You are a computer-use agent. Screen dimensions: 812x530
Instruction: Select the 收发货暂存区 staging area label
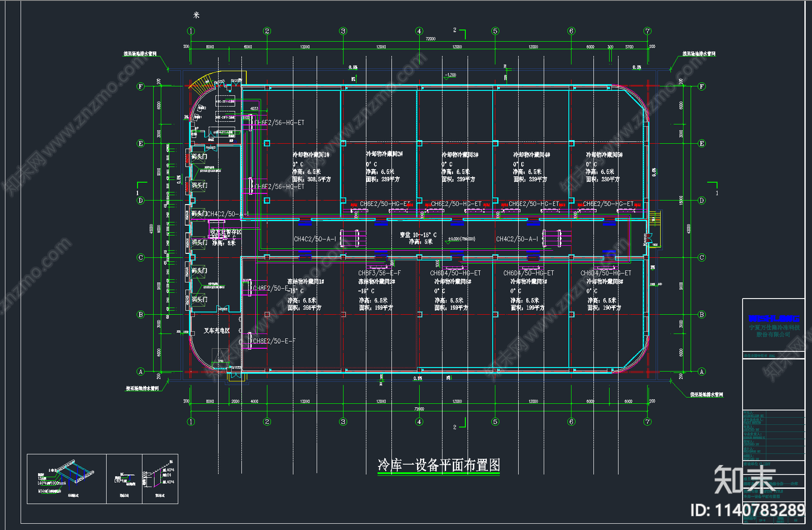(226, 232)
